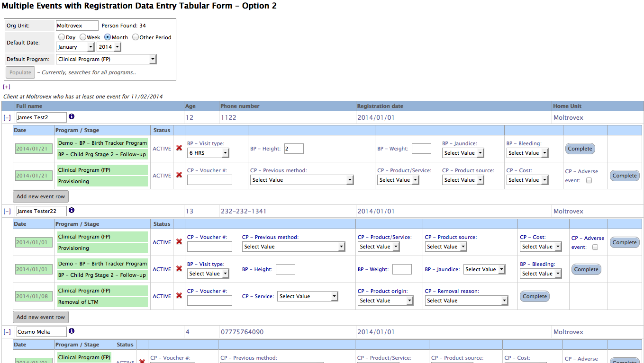The height and width of the screenshot is (363, 644).
Task: Collapse the James Test2 person row
Action: (7, 117)
